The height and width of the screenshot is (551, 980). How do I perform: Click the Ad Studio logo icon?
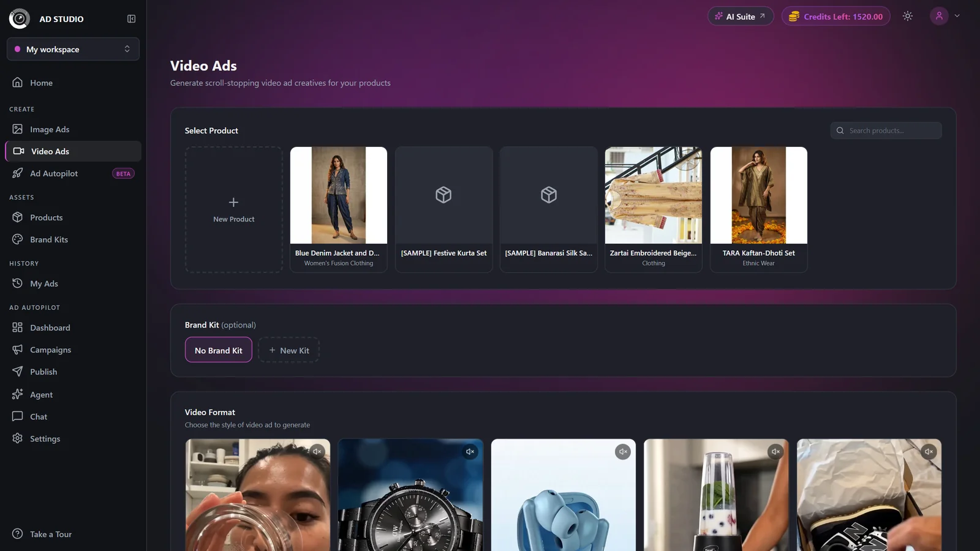pyautogui.click(x=20, y=19)
